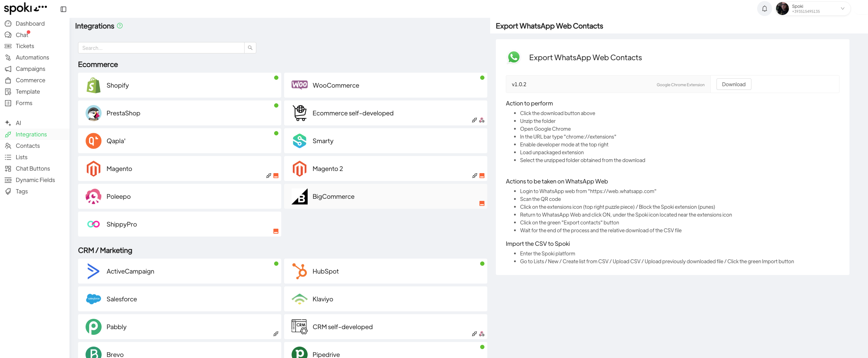Click the Google Chrome Extension label
Screen dimensions: 868x358
click(680, 85)
